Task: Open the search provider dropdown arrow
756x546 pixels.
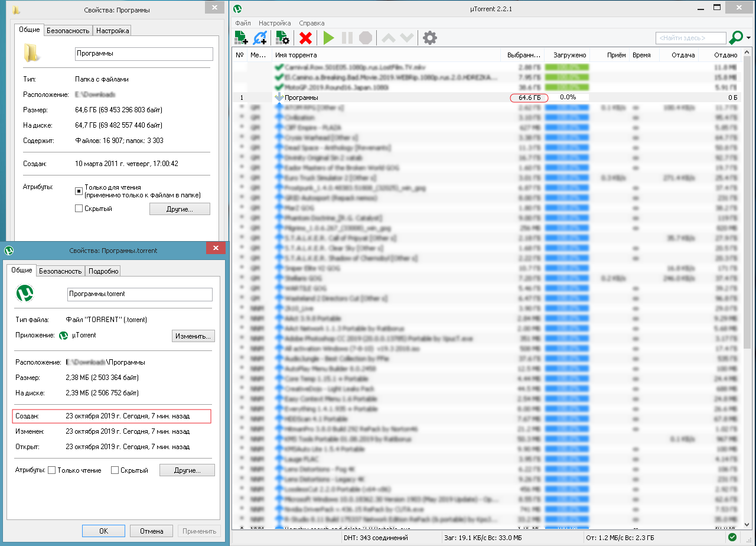Action: click(x=748, y=38)
